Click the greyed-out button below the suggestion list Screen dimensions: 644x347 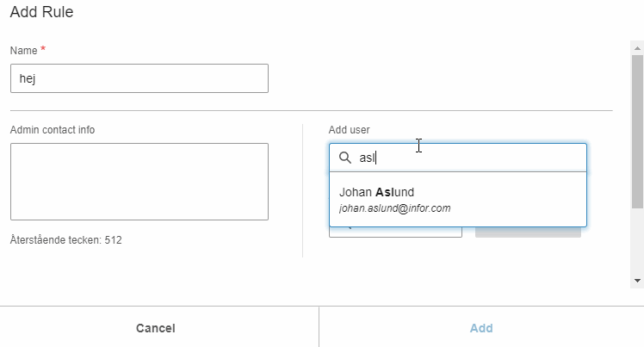click(528, 232)
